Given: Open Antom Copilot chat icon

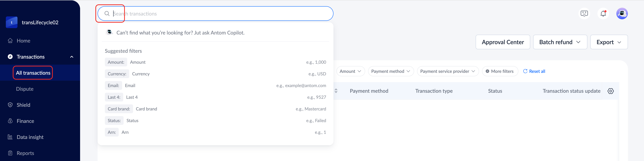Looking at the screenshot, I should pos(584,14).
